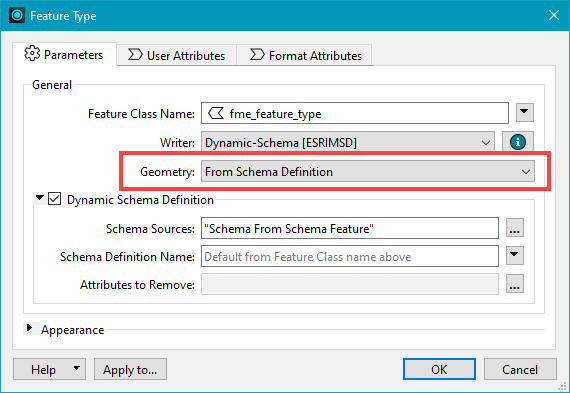Open Feature Class Name arrow menu

[525, 112]
